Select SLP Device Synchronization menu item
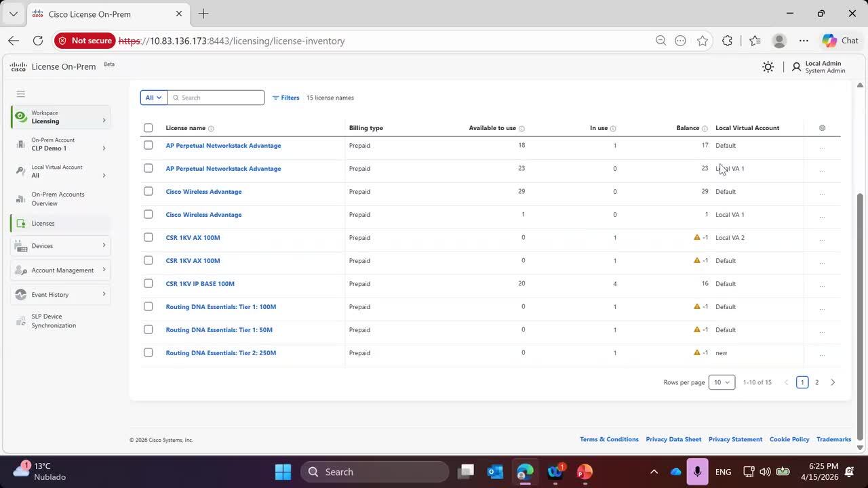 coord(54,321)
